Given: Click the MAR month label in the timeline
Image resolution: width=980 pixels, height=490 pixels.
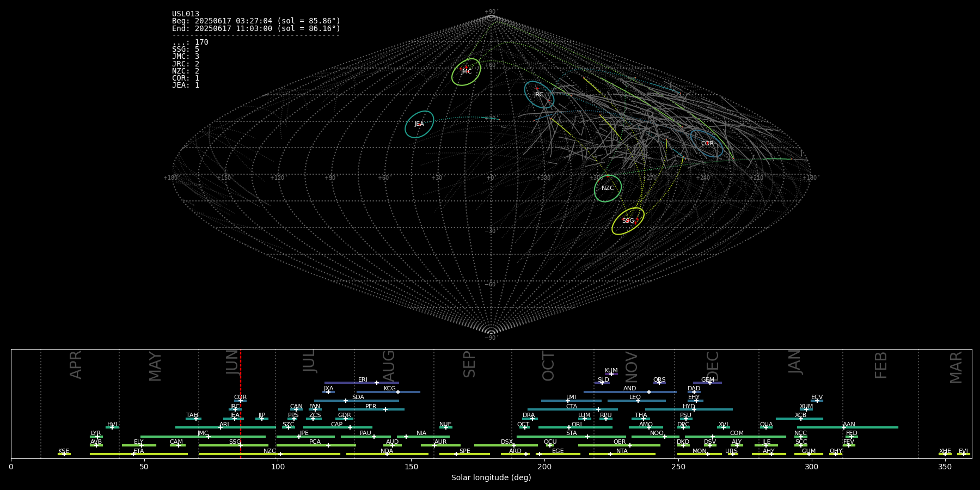Looking at the screenshot, I should pos(956,367).
